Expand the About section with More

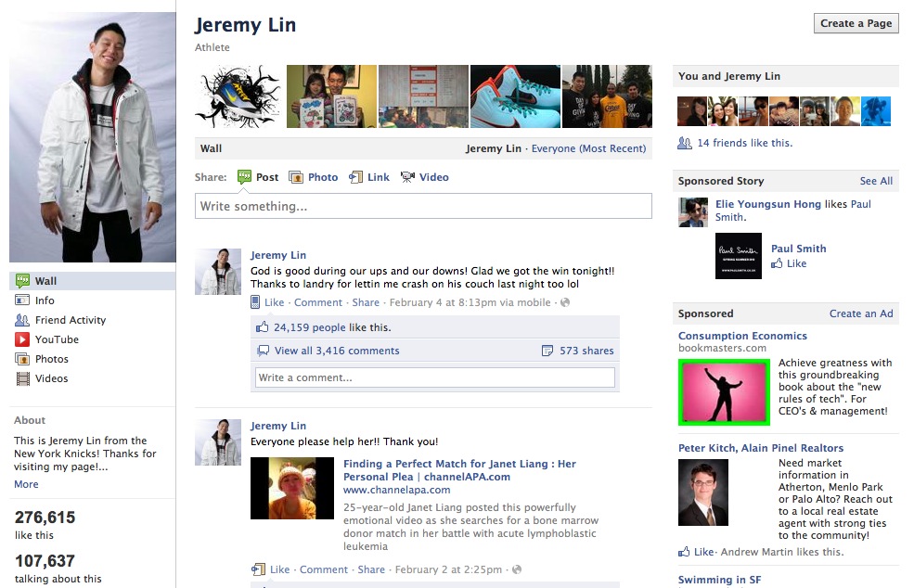tap(26, 484)
